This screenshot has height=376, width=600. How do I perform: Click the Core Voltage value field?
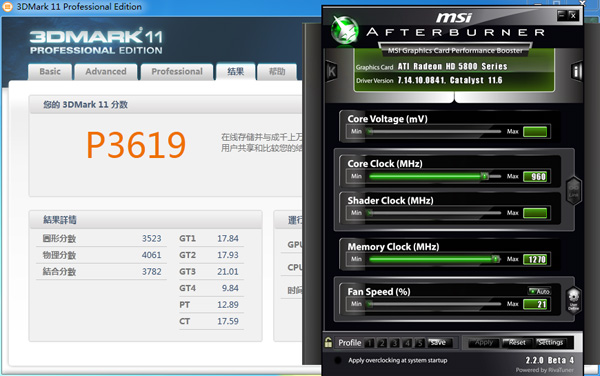[535, 132]
